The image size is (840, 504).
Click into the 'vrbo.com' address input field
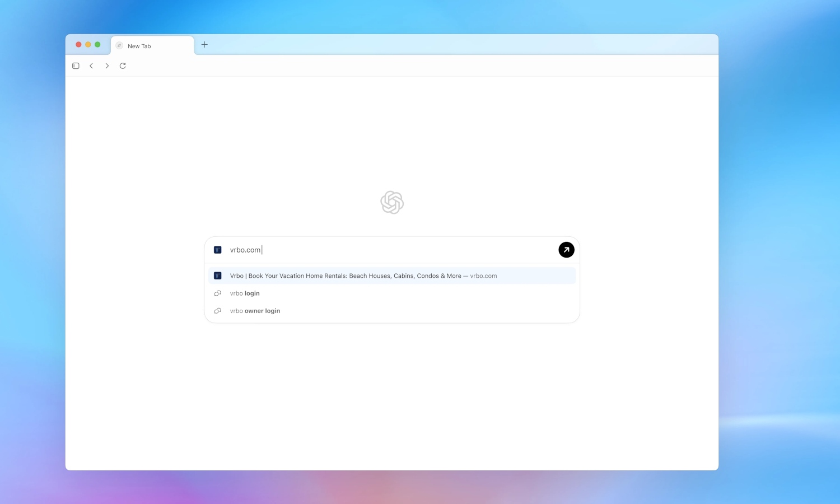click(392, 250)
